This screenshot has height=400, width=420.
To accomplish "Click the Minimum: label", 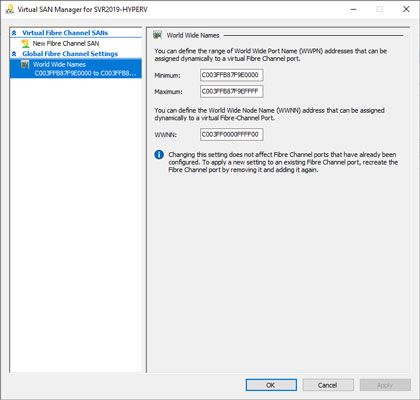I will [x=167, y=76].
